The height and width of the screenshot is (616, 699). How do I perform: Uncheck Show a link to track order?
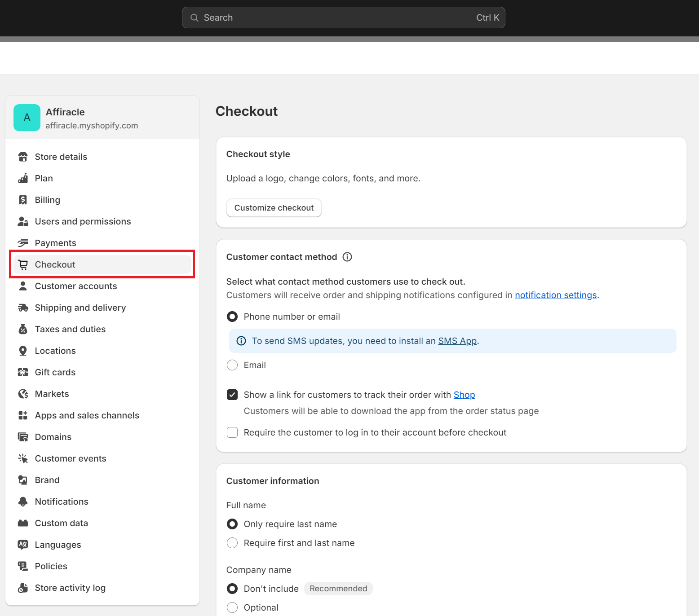(232, 395)
